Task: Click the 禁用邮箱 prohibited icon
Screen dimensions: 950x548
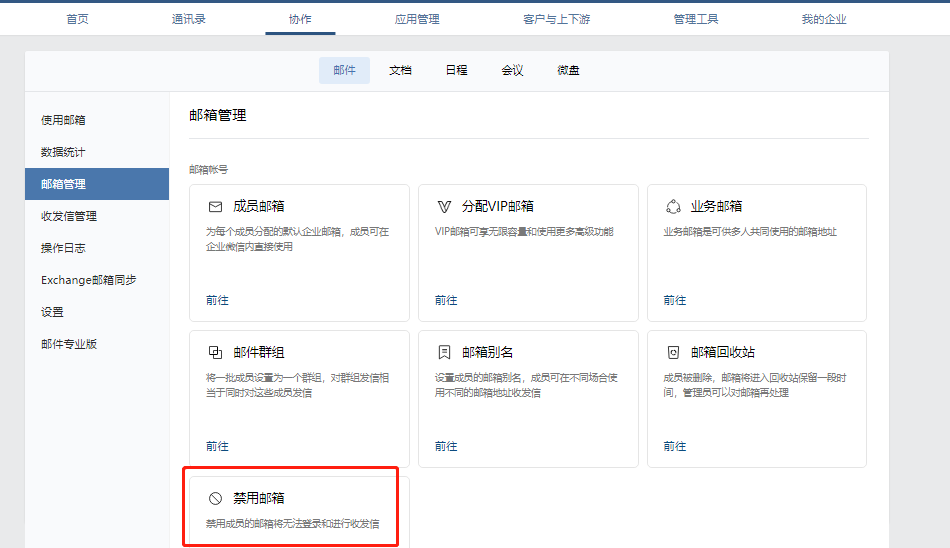Action: click(x=215, y=498)
